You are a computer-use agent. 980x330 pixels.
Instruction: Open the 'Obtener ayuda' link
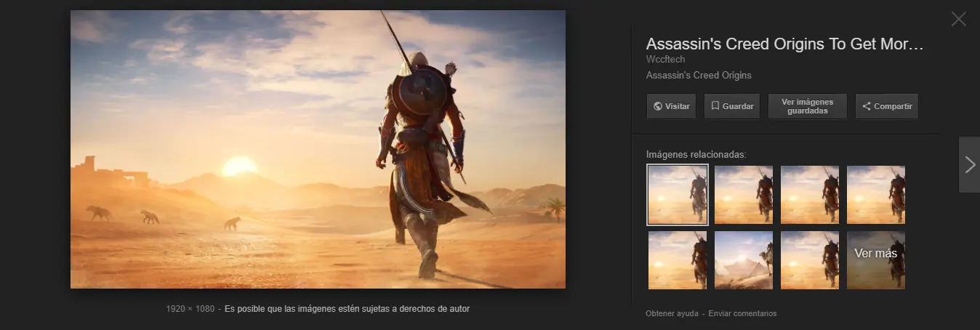[x=672, y=313]
